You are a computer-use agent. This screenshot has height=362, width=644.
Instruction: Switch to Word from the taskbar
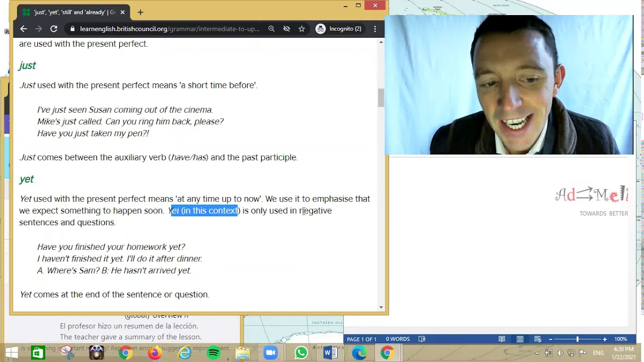(x=330, y=353)
